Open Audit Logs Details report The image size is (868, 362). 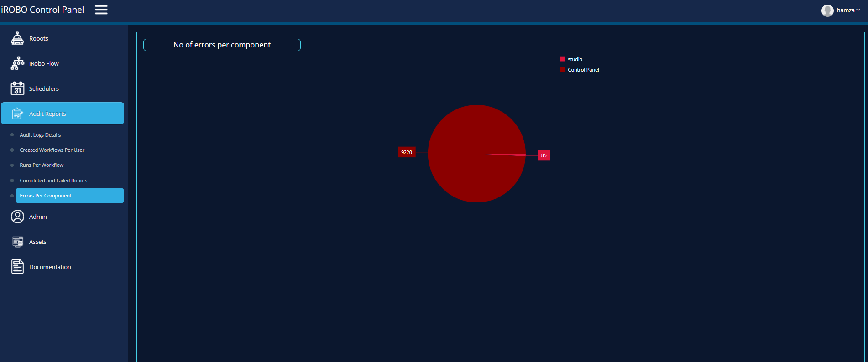point(40,135)
